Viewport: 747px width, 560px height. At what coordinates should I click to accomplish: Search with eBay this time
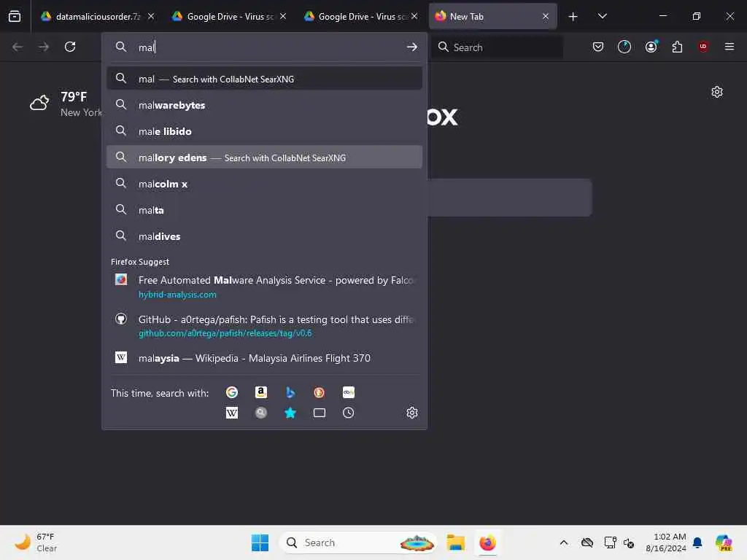point(348,392)
